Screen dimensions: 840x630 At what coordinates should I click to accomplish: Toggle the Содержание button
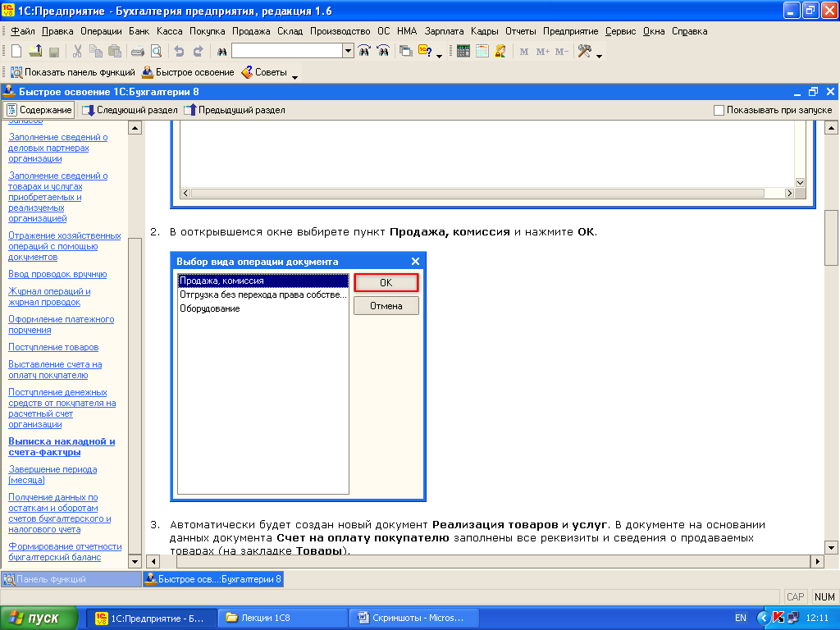[39, 110]
